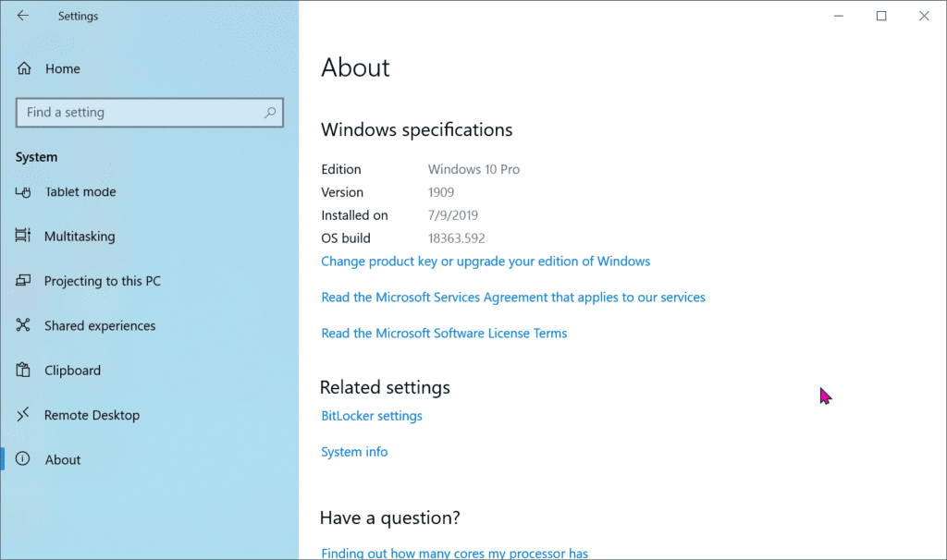Viewport: 947px width, 560px height.
Task: Click the Remote Desktop icon in sidebar
Action: (x=23, y=415)
